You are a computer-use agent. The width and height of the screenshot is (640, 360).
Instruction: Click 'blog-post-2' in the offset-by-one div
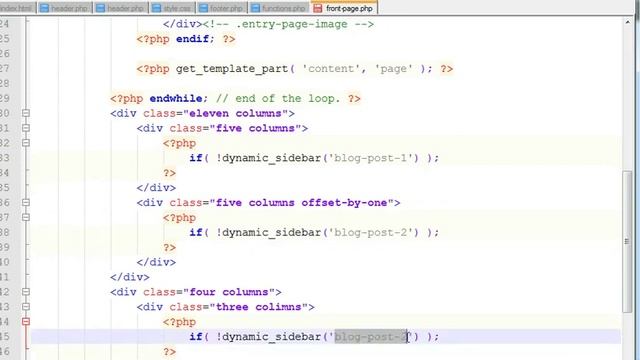371,232
